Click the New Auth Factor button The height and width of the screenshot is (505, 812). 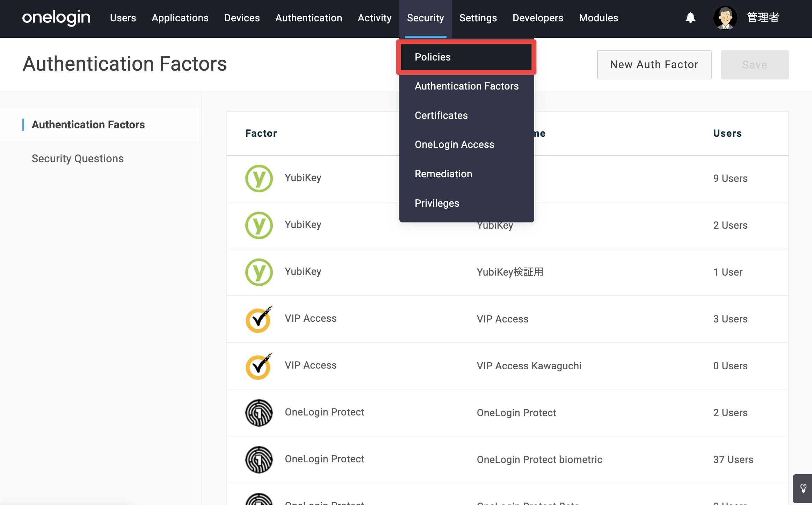(654, 65)
